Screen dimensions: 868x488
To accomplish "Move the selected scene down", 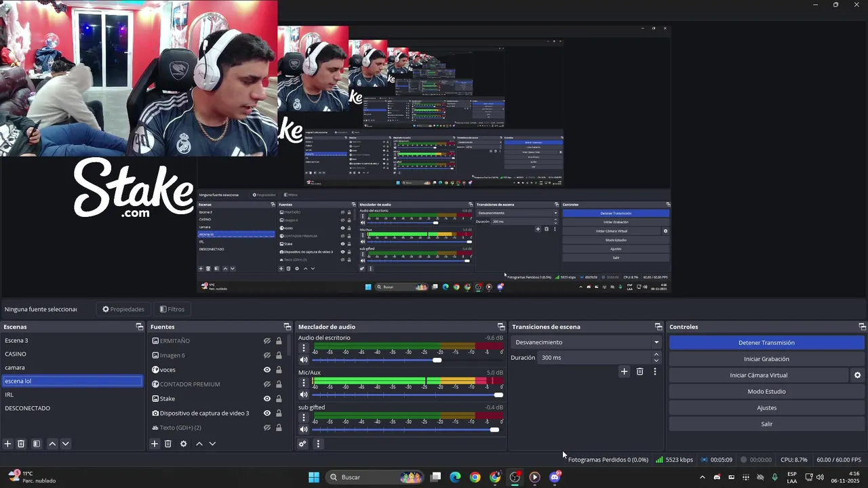I will point(66,444).
